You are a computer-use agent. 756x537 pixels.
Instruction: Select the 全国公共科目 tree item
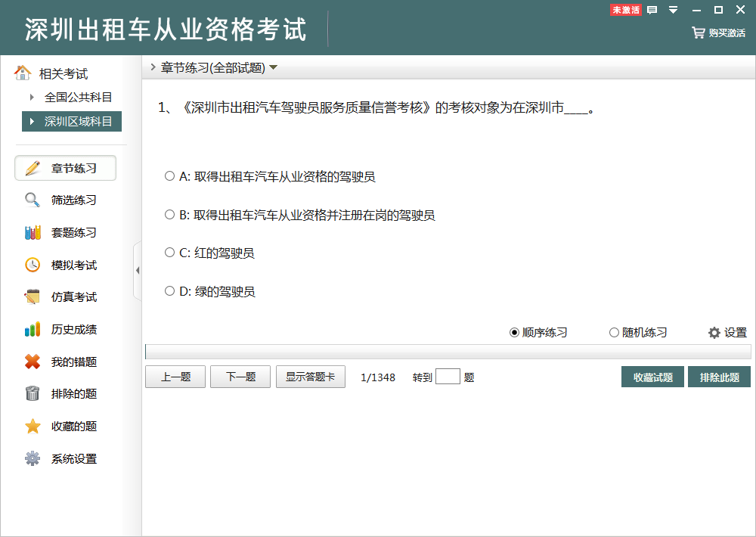(x=78, y=97)
